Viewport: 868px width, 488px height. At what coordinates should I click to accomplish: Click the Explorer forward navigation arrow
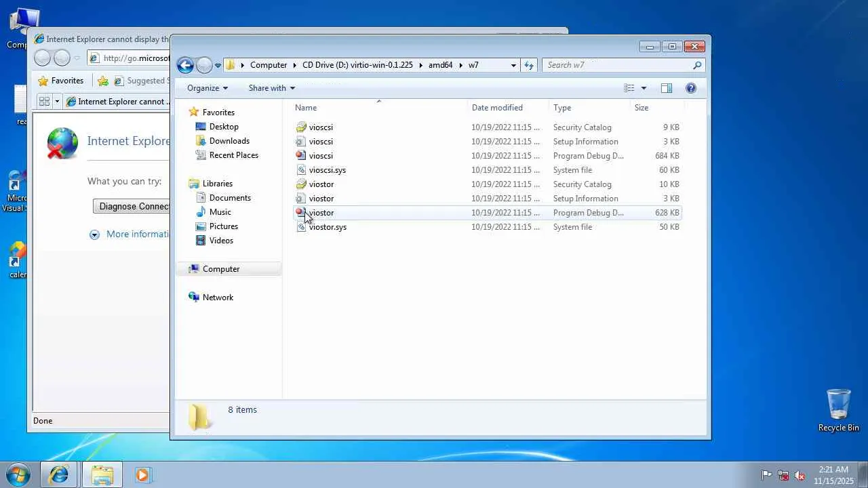coord(204,65)
